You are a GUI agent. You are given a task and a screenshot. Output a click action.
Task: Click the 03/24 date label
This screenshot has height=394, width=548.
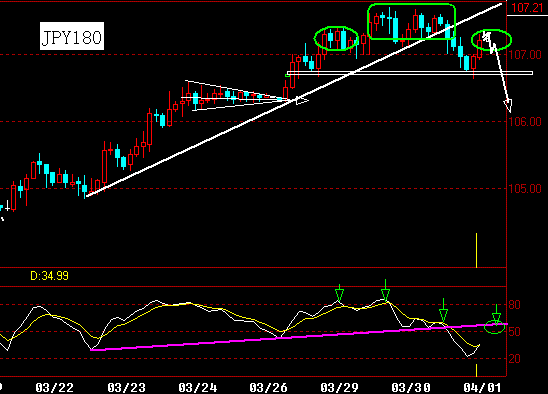click(197, 388)
